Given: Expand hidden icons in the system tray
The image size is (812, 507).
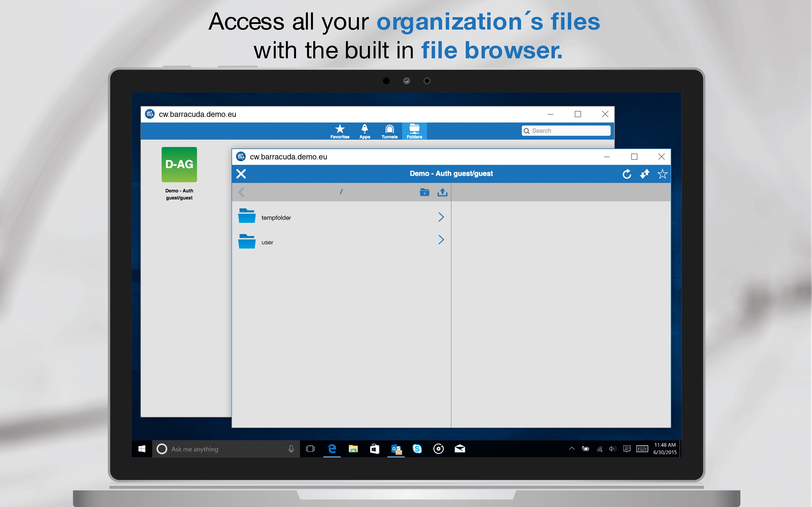Looking at the screenshot, I should pyautogui.click(x=572, y=449).
